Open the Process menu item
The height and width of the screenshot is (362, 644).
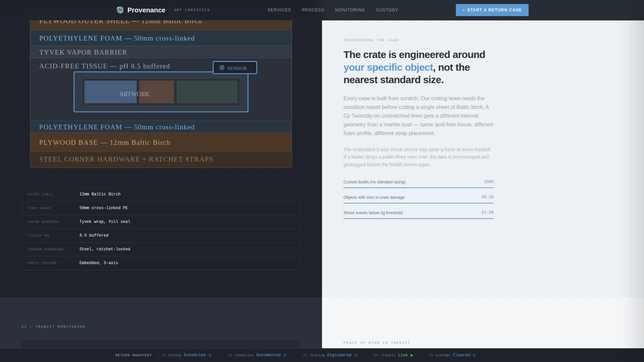point(313,10)
